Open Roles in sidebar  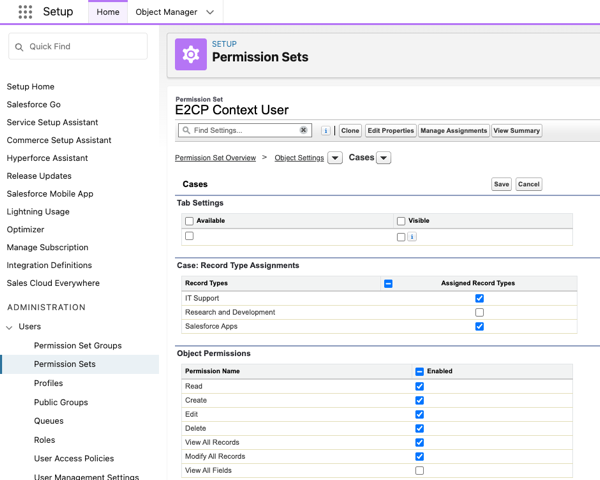pyautogui.click(x=44, y=440)
